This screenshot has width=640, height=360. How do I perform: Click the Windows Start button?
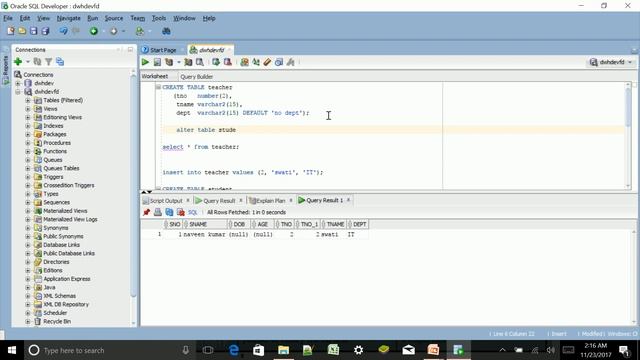point(12,350)
